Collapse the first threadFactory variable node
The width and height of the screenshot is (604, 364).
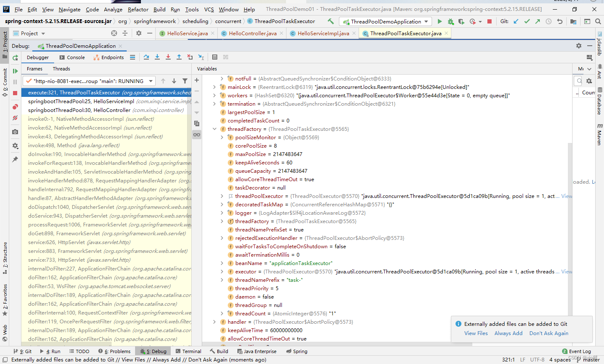click(x=214, y=129)
